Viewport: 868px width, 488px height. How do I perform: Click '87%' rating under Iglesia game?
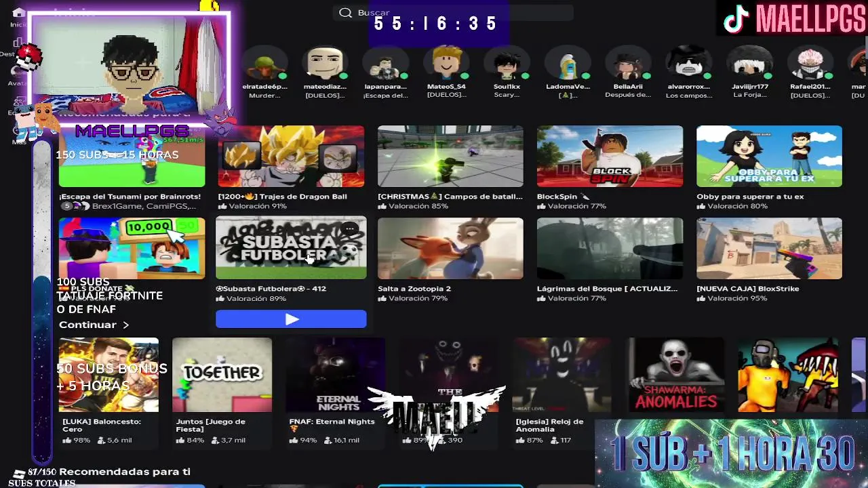(x=535, y=441)
